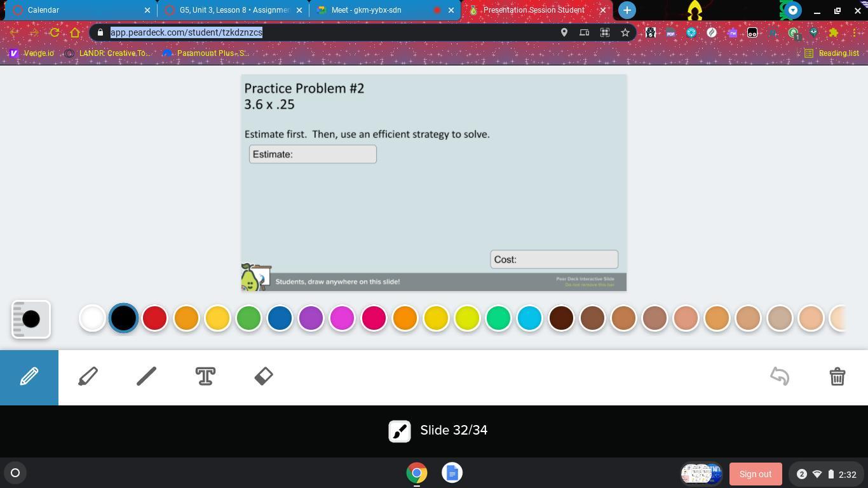Select the cyan color swatch
Viewport: 868px width, 488px height.
pyautogui.click(x=529, y=318)
